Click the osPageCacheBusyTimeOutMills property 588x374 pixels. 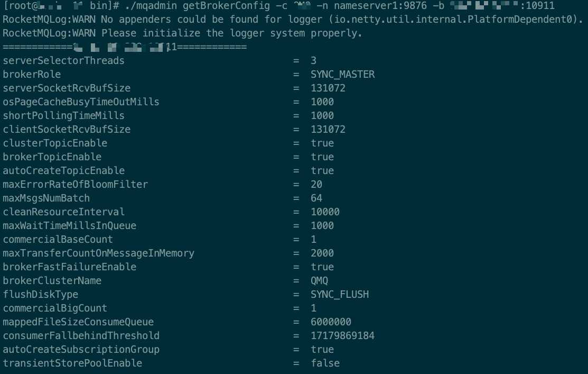coord(81,102)
